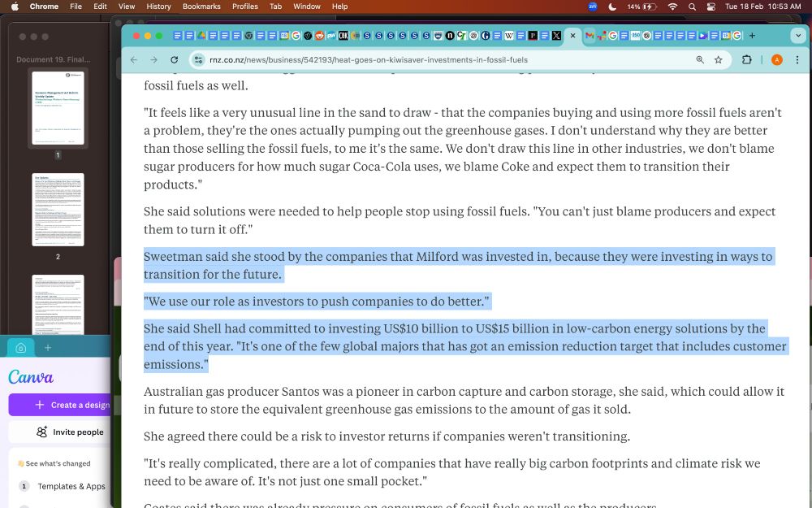Open the Chrome app menu
Viewport: 812px width, 508px height.
pyautogui.click(x=44, y=7)
